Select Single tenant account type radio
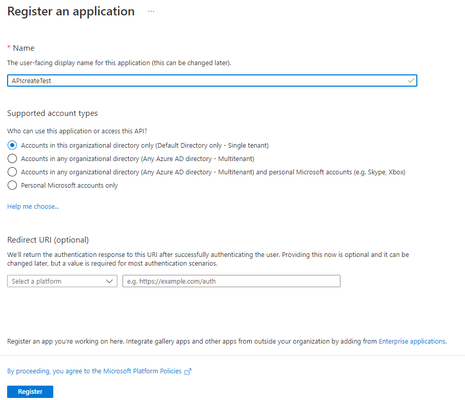The height and width of the screenshot is (400, 465). [12, 145]
